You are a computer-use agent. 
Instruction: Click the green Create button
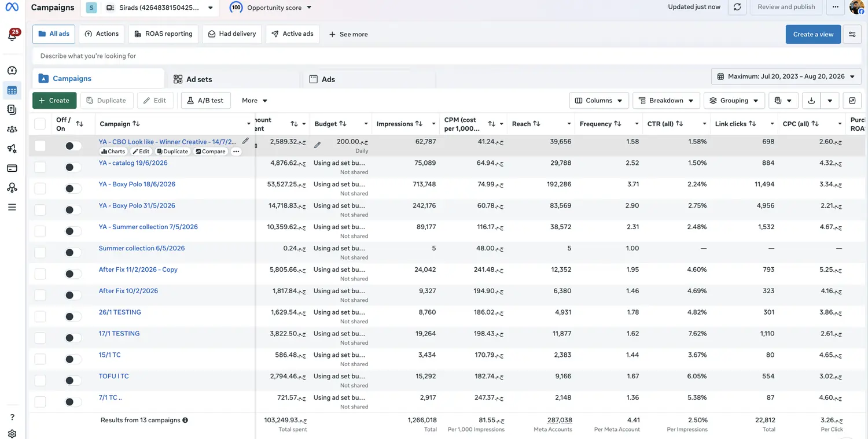point(54,101)
